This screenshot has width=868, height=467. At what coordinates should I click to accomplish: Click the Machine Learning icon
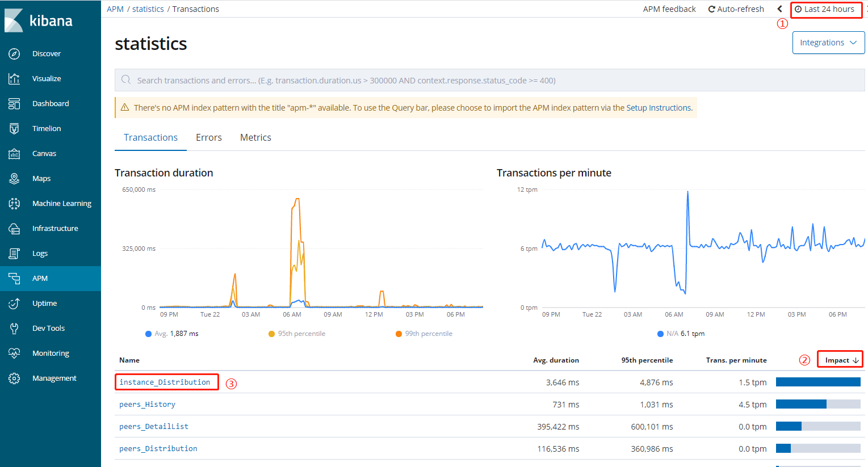(x=14, y=204)
